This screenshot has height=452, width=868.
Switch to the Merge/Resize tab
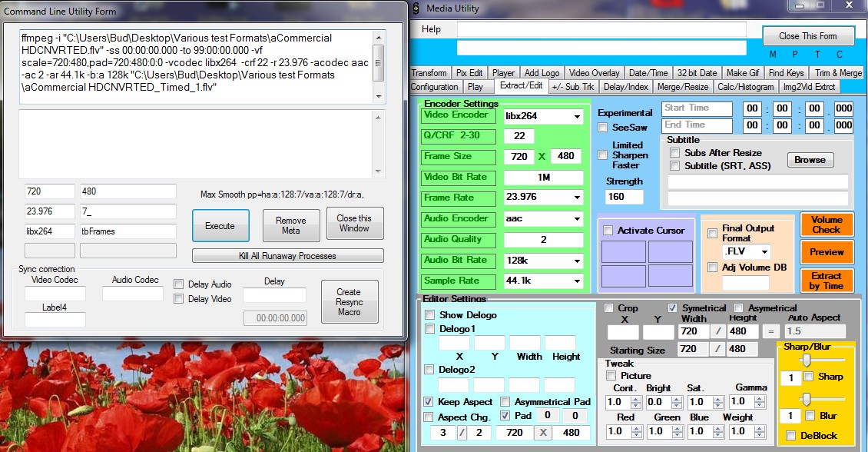click(x=683, y=87)
